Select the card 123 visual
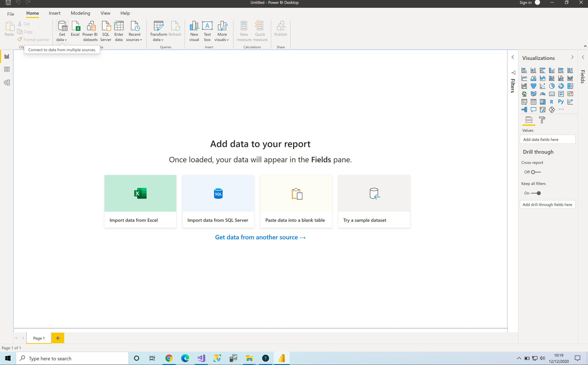The image size is (588, 365). tap(552, 94)
